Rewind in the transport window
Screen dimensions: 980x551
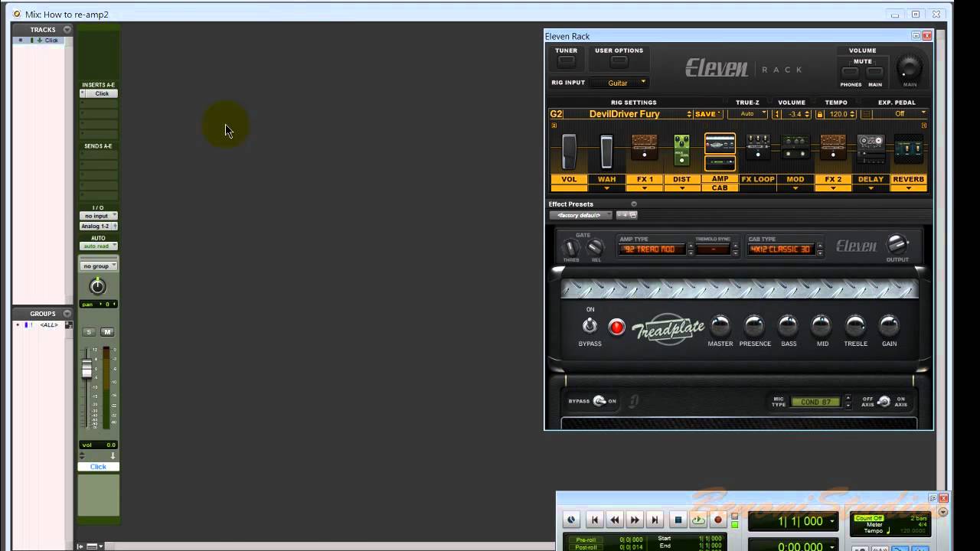[x=614, y=520]
